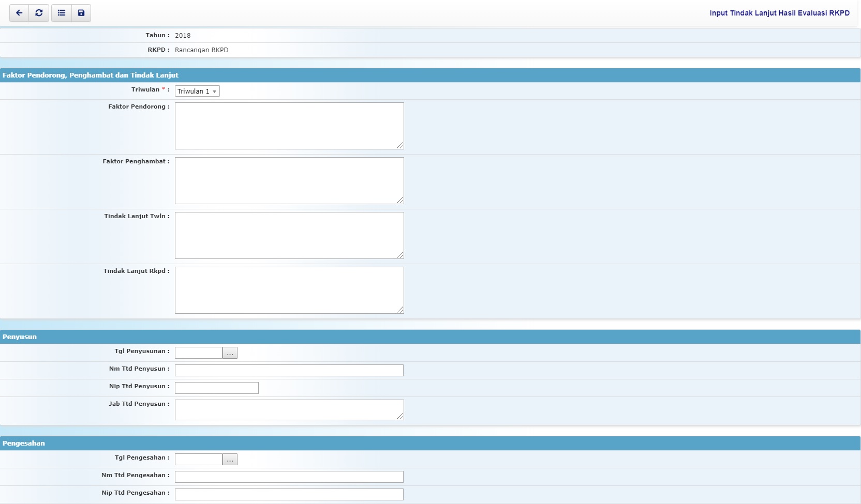Click the Faktor Pendorong, Penghambat dan Tindak Lanjut header
The width and height of the screenshot is (861, 504).
click(x=89, y=75)
